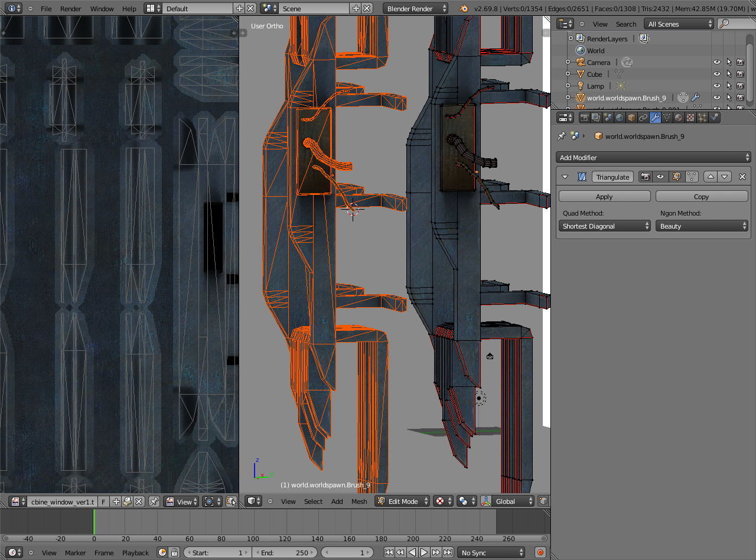Unlink image cbine_window_ver1 with X

[139, 502]
